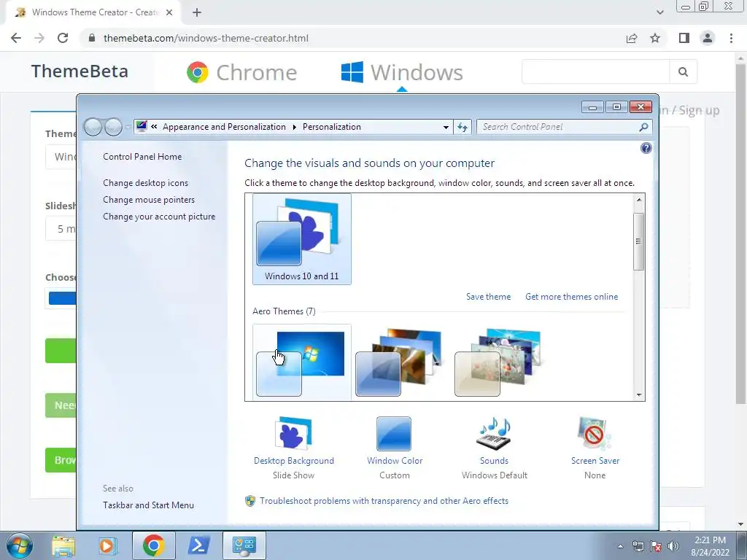
Task: Open PowerShell from the taskbar
Action: coord(198,545)
